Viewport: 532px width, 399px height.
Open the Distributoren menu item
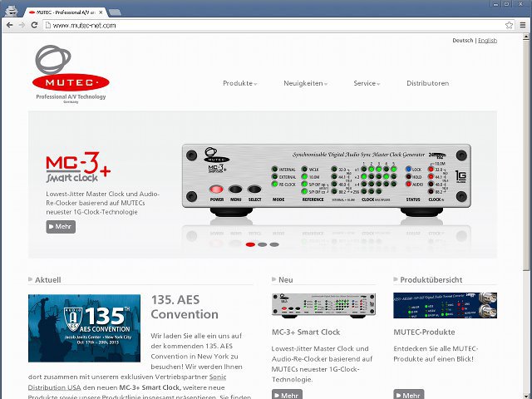pyautogui.click(x=427, y=83)
